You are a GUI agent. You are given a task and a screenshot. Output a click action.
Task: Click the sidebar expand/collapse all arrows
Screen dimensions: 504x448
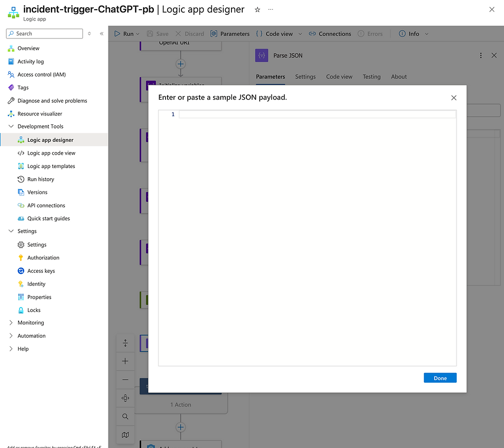[89, 33]
